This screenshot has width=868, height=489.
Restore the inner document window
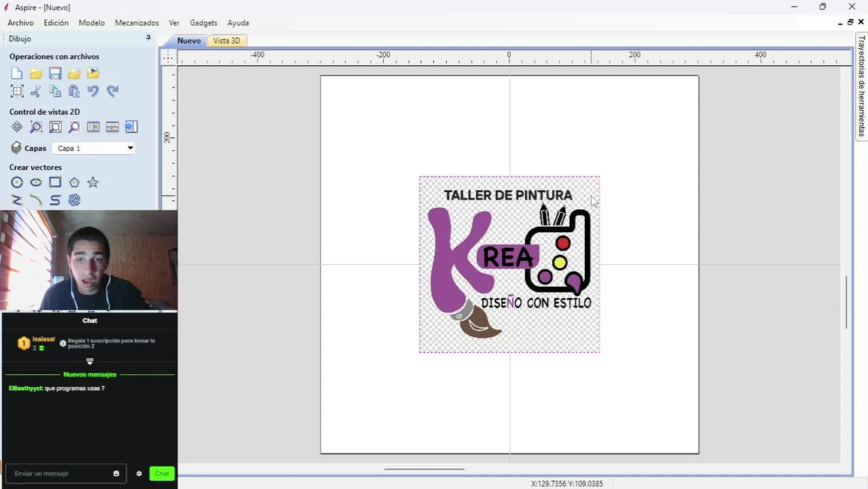[x=850, y=22]
